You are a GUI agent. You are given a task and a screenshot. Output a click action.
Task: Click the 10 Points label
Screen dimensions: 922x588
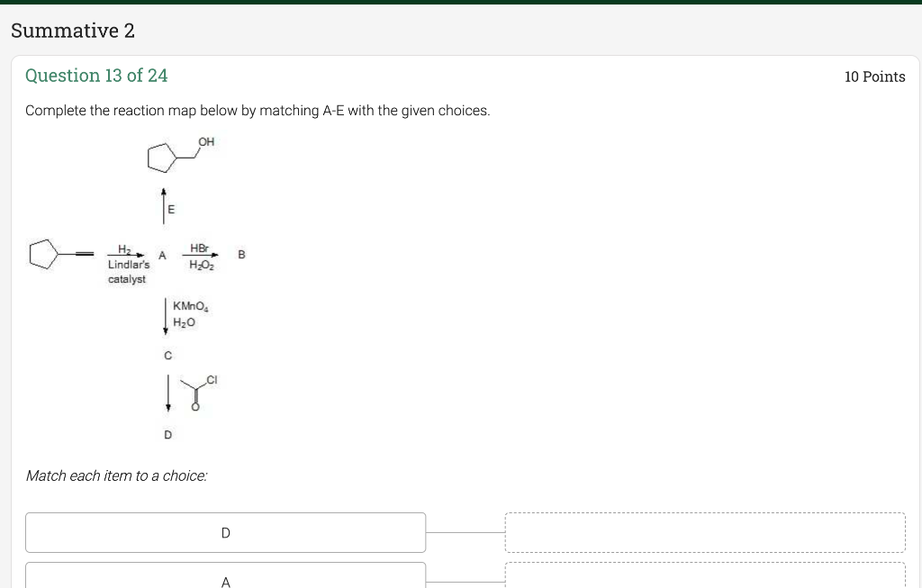pos(874,77)
